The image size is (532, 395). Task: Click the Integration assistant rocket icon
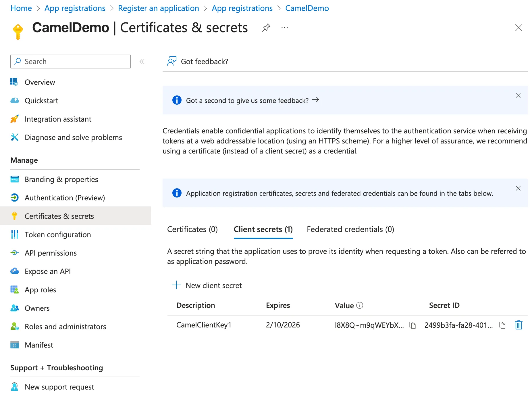point(14,119)
